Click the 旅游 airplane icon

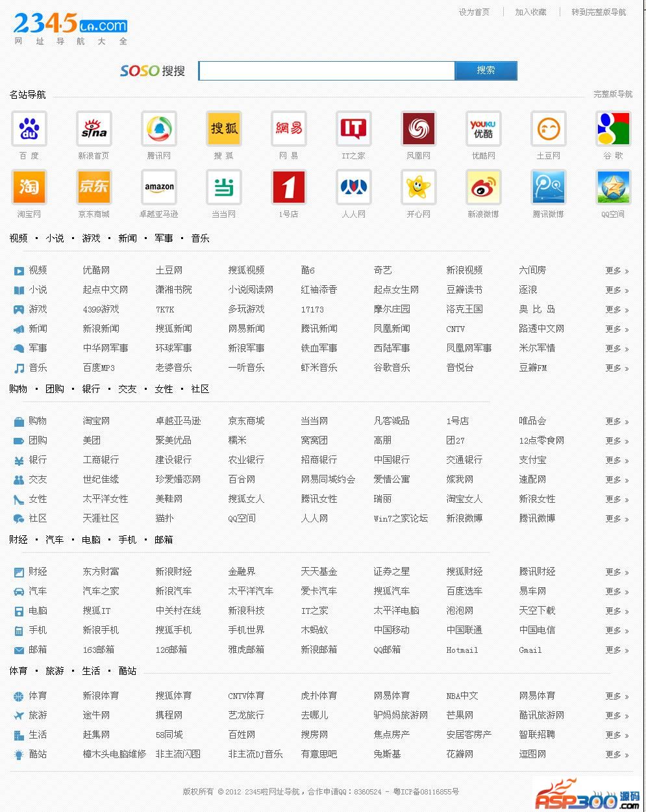click(19, 716)
